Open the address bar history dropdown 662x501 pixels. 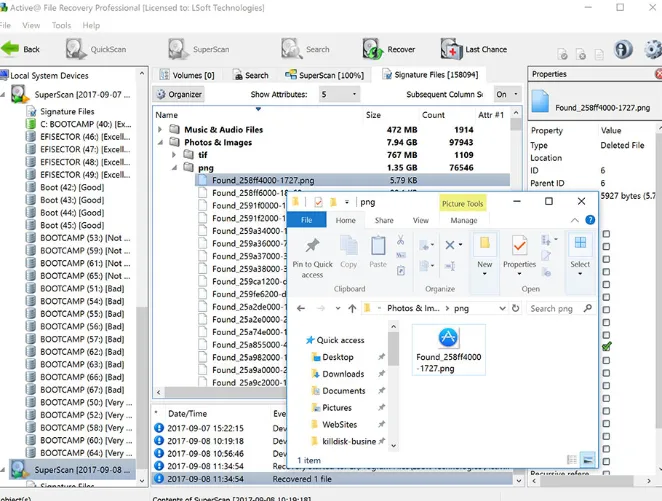[502, 309]
